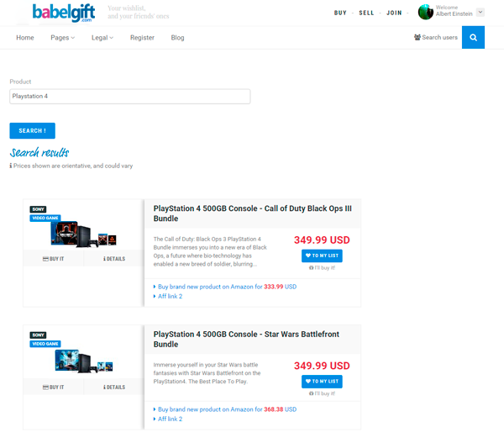Add Call of Duty bundle to my list
This screenshot has width=504, height=443.
coord(322,256)
